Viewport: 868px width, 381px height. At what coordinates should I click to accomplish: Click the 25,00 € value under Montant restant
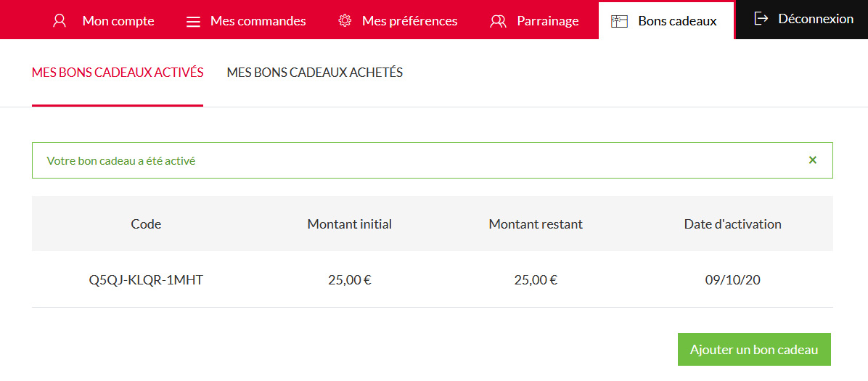click(536, 279)
